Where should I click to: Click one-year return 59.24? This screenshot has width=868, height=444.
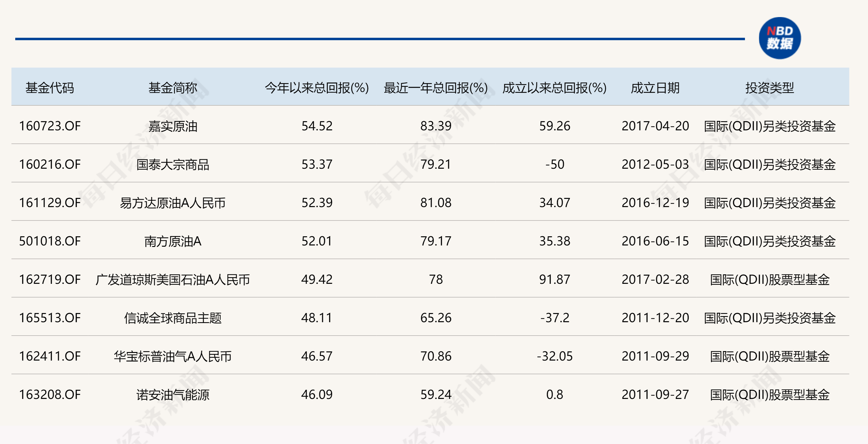click(x=436, y=395)
